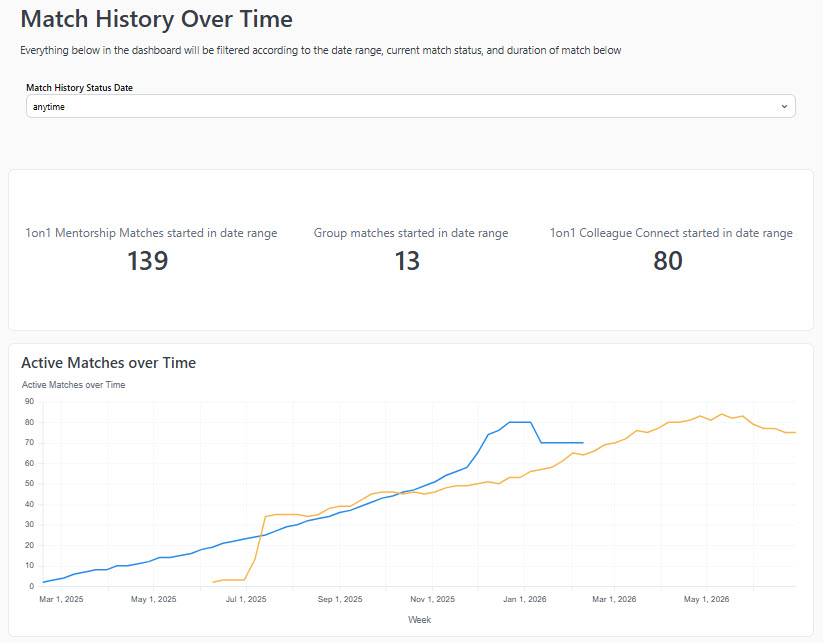Click the Jul 1, 2025 axis label

coord(246,599)
